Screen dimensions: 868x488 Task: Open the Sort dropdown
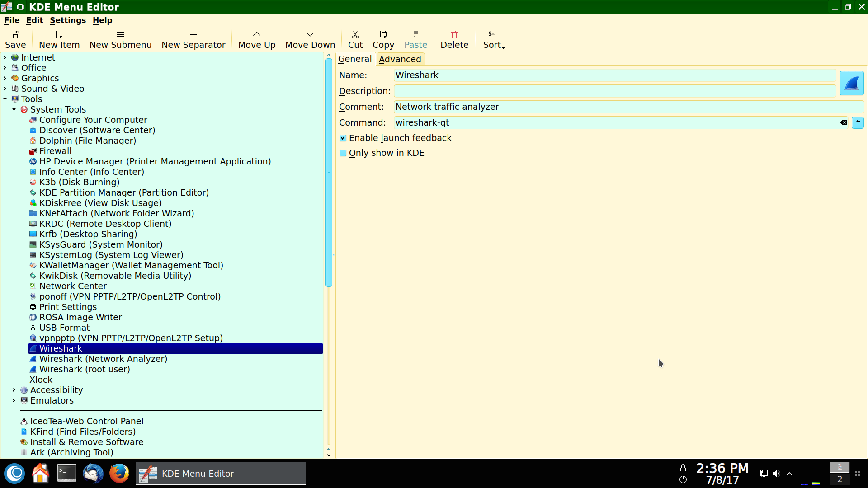coord(494,39)
